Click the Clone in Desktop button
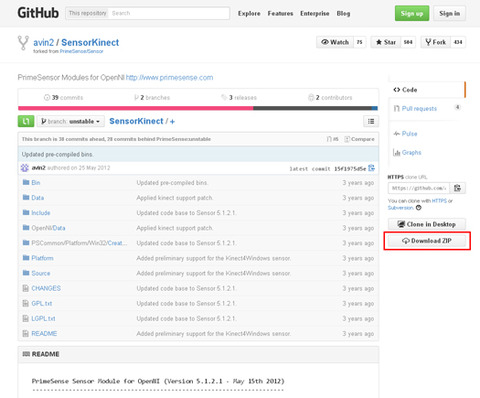 pos(427,224)
